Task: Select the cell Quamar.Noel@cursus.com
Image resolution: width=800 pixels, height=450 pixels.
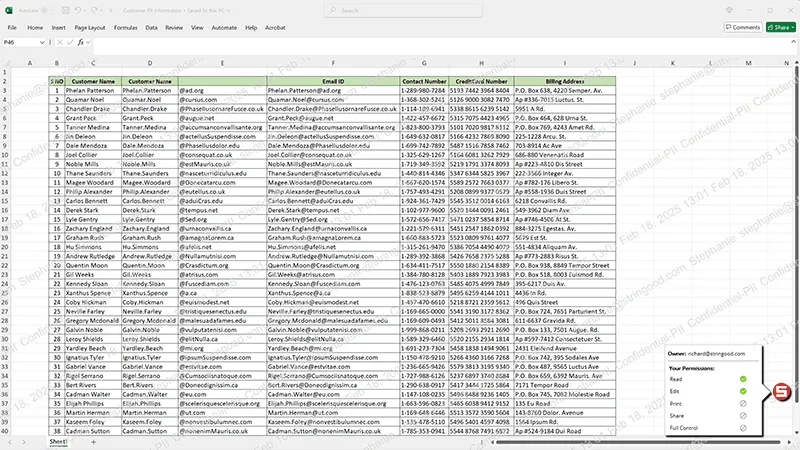Action: 333,99
